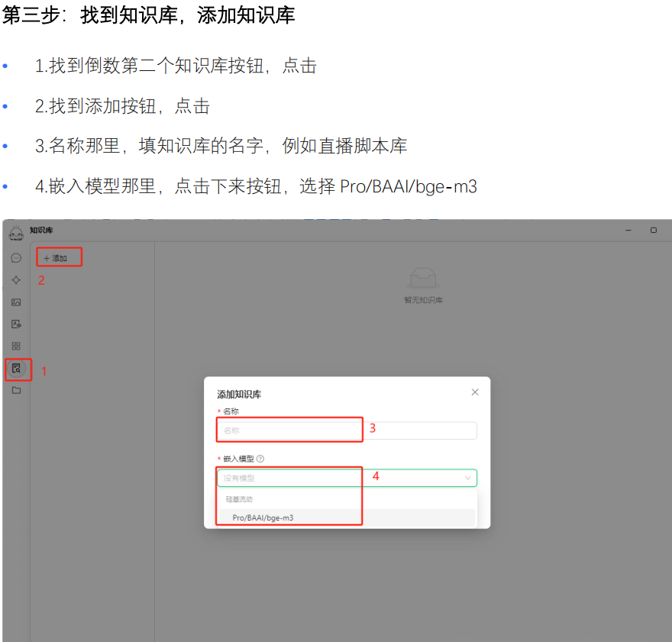Screen dimensions: 672x642
Task: Open the translate sidebar icon
Action: (x=16, y=324)
